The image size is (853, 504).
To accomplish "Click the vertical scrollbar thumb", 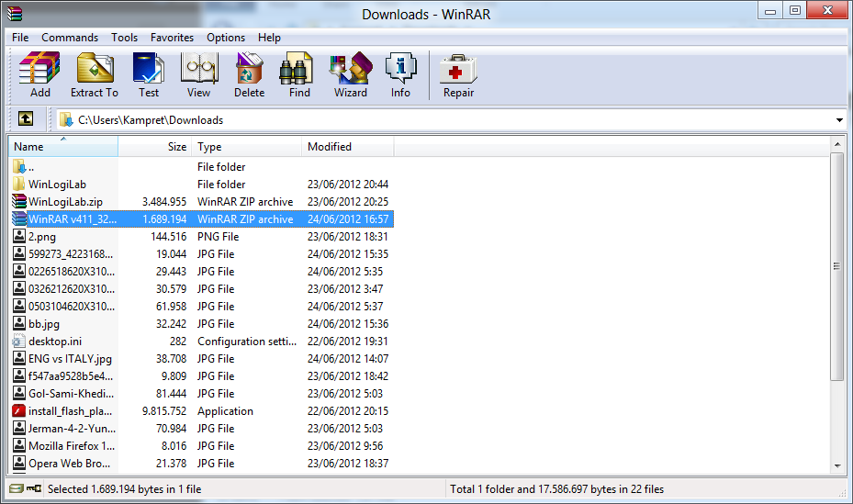I will [837, 266].
